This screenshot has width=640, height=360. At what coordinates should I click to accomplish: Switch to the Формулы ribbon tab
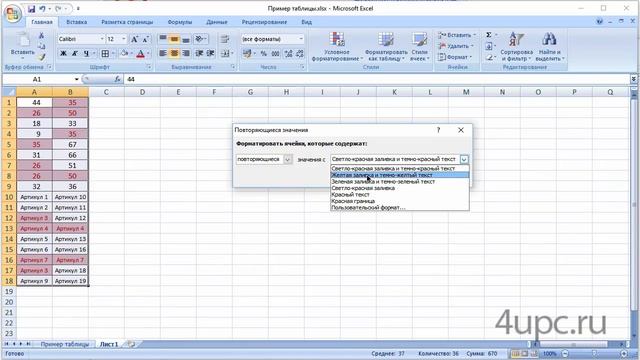point(180,22)
